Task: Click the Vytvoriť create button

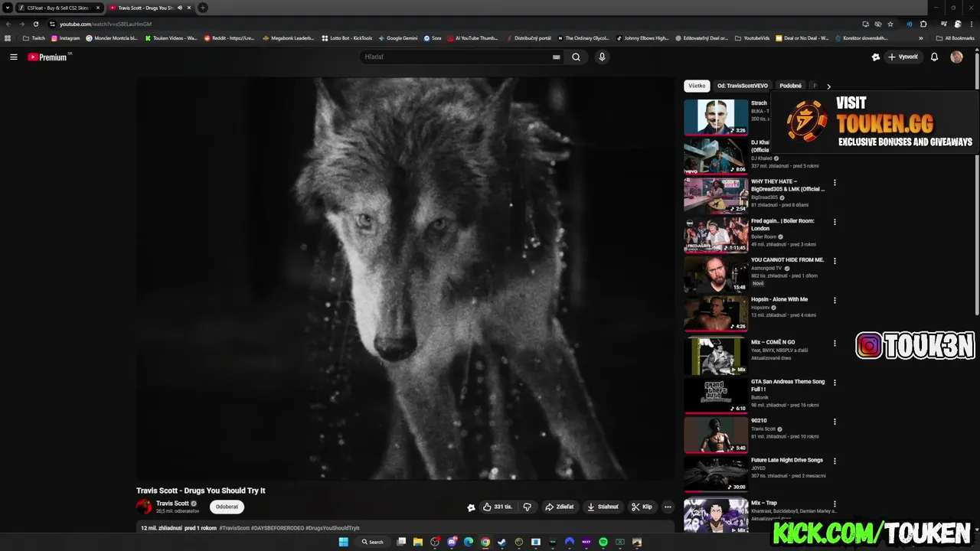Action: [903, 57]
